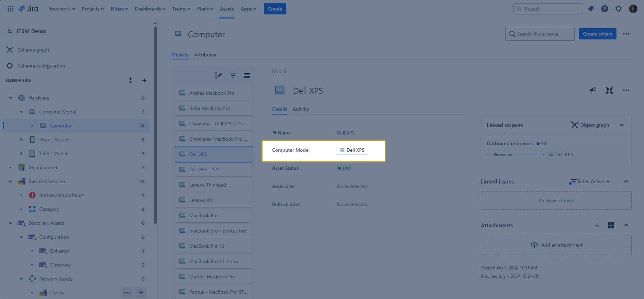Open the object list filter icon

point(233,76)
